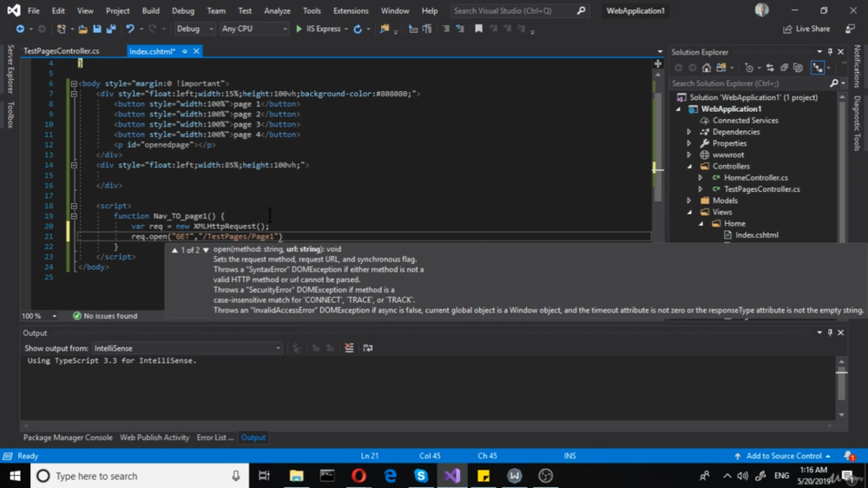Screen dimensions: 868x488
Task: Open Show output from IntelliSense dropdown
Action: (187, 348)
